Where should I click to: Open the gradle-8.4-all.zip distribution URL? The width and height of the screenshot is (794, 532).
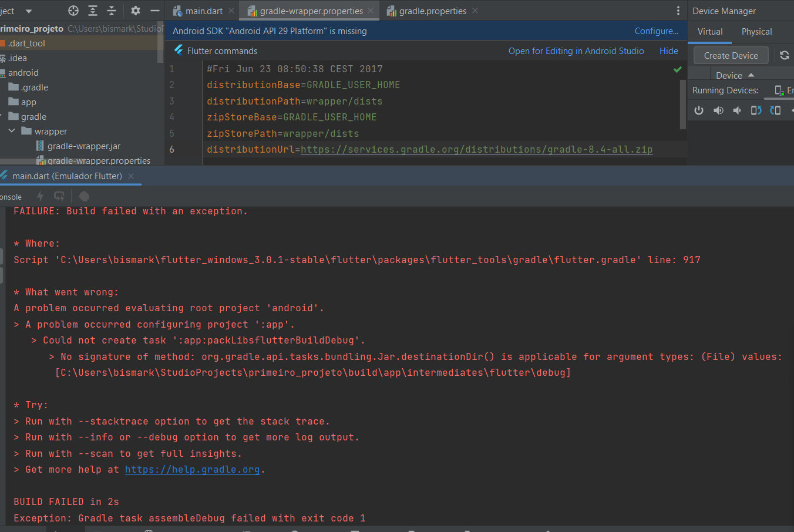[476, 149]
